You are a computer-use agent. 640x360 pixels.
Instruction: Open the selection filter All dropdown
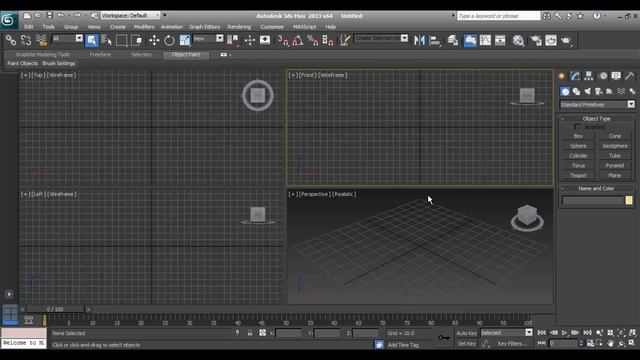[67, 38]
